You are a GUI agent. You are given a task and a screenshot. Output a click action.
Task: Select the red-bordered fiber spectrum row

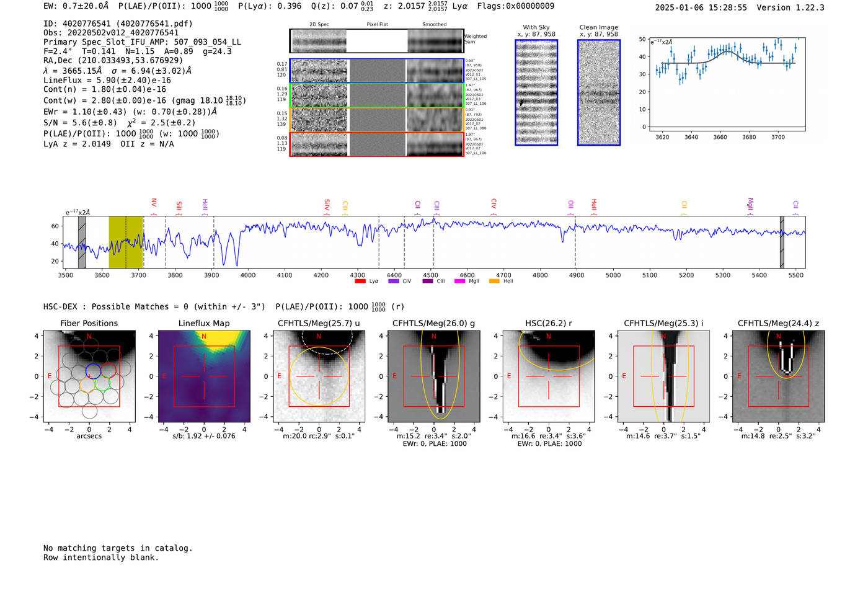376,144
